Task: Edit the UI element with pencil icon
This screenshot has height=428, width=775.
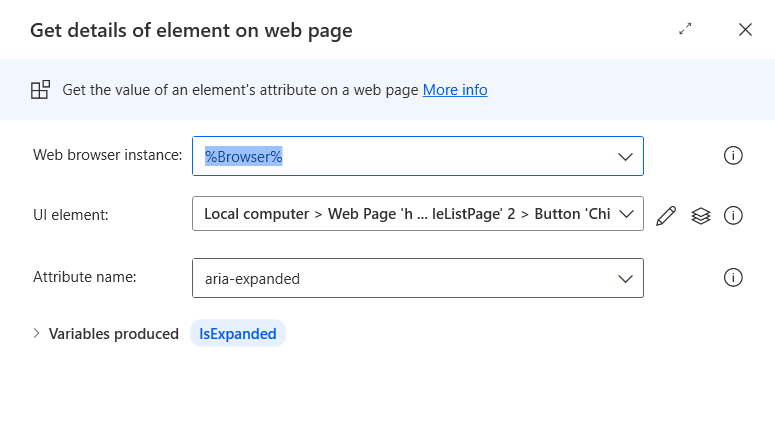Action: click(x=666, y=215)
